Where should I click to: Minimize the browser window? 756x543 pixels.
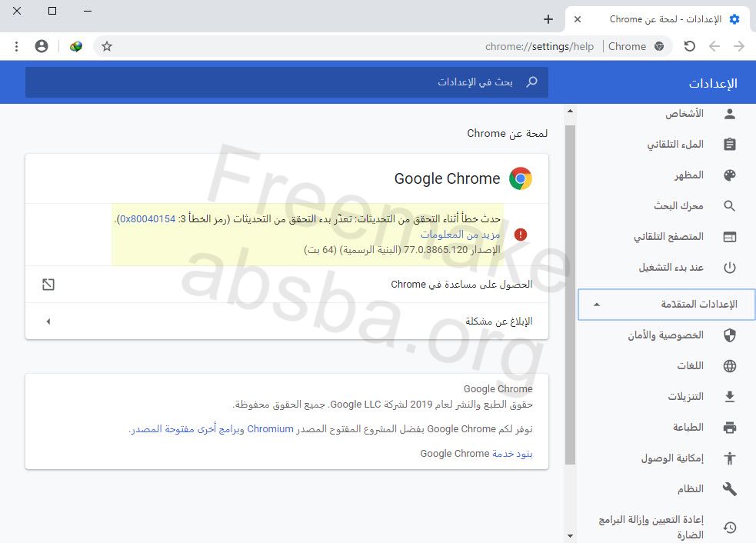(x=87, y=11)
